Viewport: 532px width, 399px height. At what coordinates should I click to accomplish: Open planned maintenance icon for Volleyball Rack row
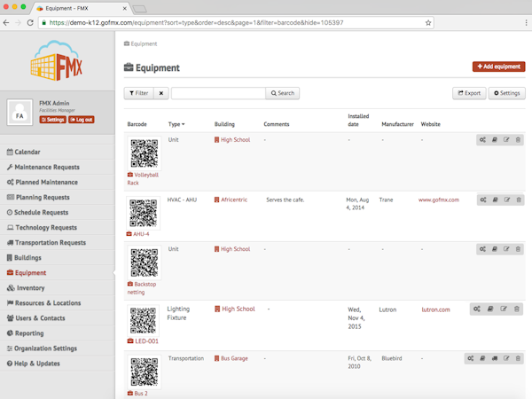(x=482, y=140)
